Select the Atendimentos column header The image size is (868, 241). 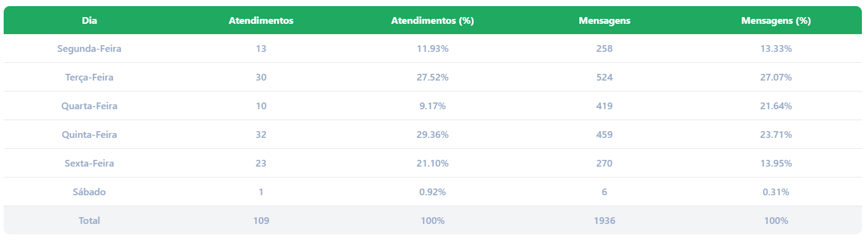coord(261,21)
